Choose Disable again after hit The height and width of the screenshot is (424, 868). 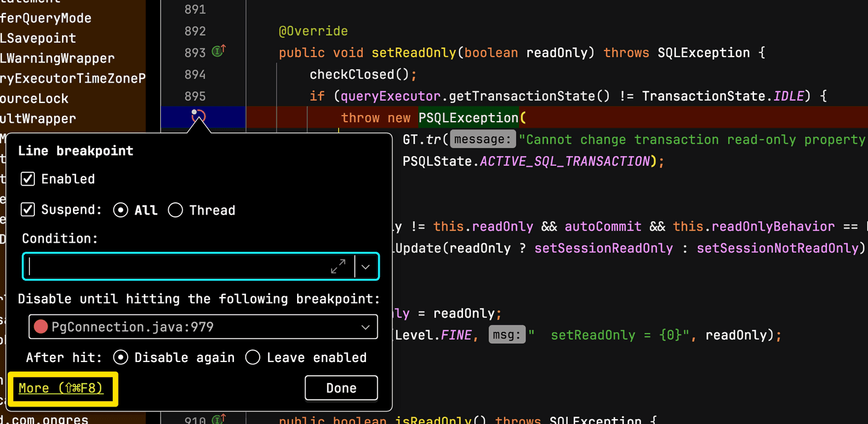[121, 357]
